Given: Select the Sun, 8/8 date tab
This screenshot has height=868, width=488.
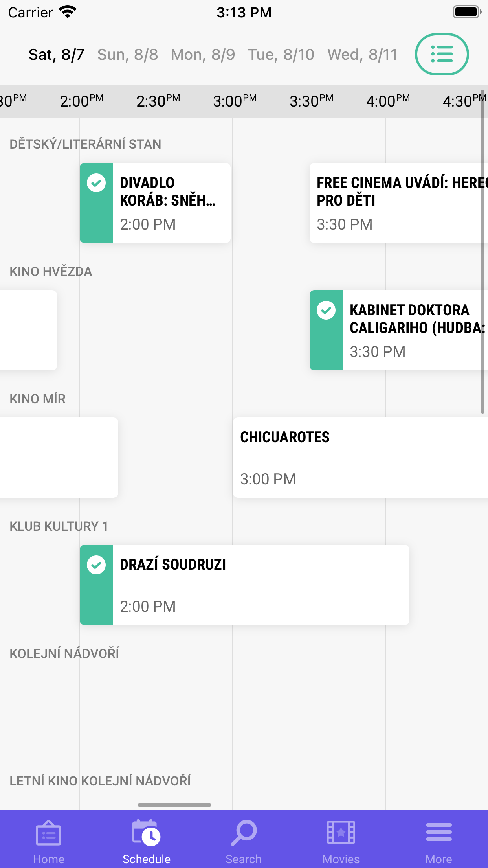Looking at the screenshot, I should click(x=128, y=55).
